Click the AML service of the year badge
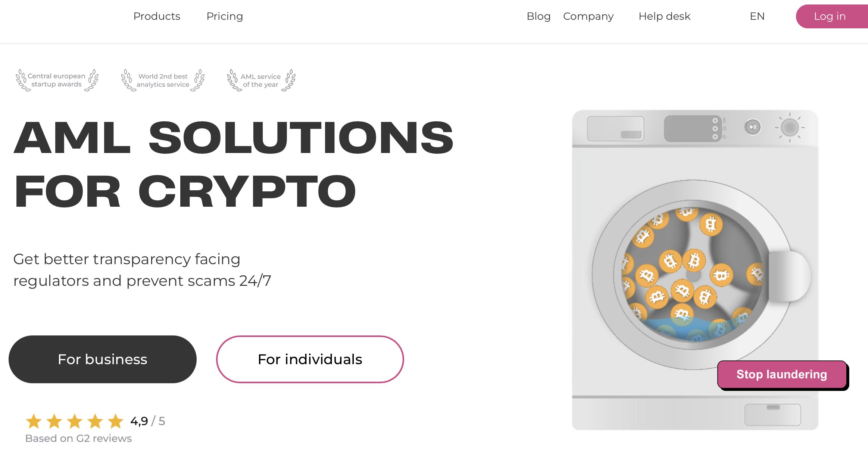The width and height of the screenshot is (868, 453). click(x=261, y=80)
